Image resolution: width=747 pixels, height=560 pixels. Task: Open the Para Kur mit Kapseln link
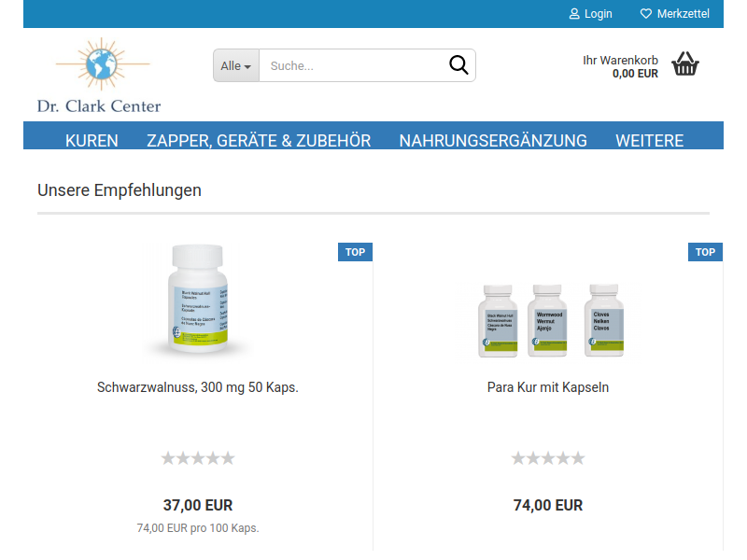coord(548,387)
